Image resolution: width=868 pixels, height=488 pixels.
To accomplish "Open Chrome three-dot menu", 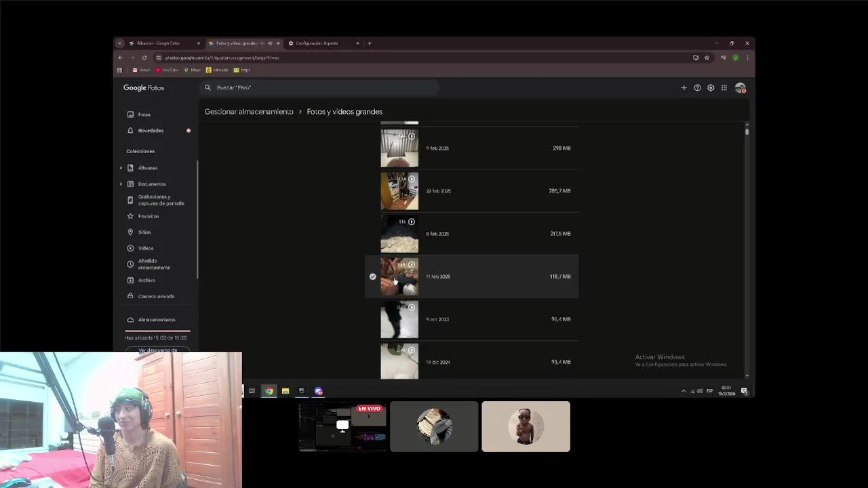I will [x=747, y=58].
